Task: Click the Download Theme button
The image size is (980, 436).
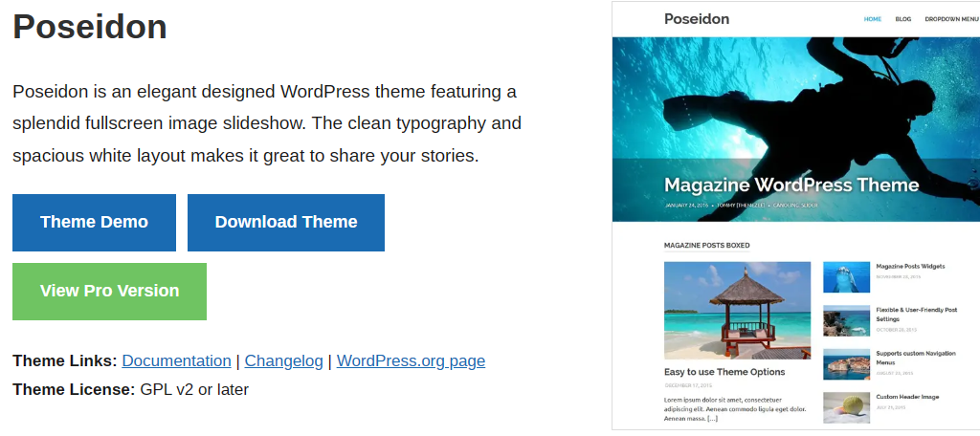Action: pos(285,223)
